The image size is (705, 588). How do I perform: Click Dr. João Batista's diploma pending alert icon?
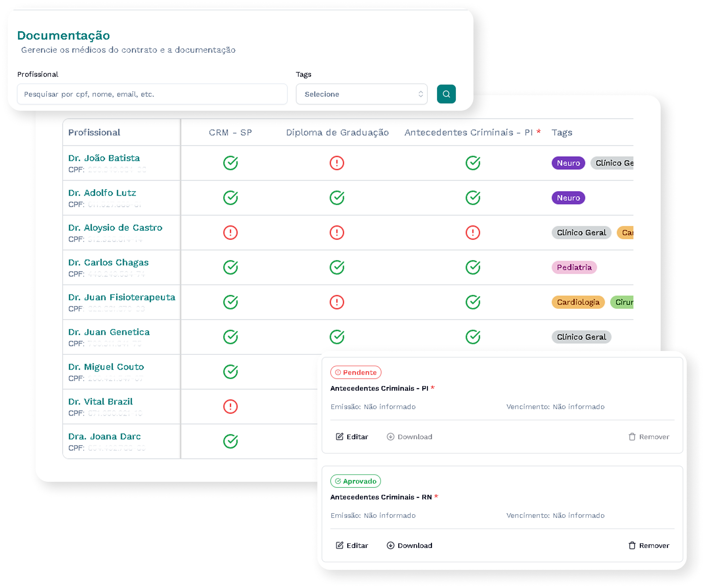click(x=336, y=163)
